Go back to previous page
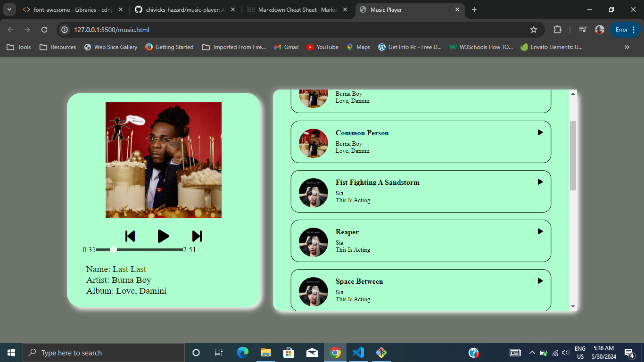The width and height of the screenshot is (644, 362). tap(10, 30)
